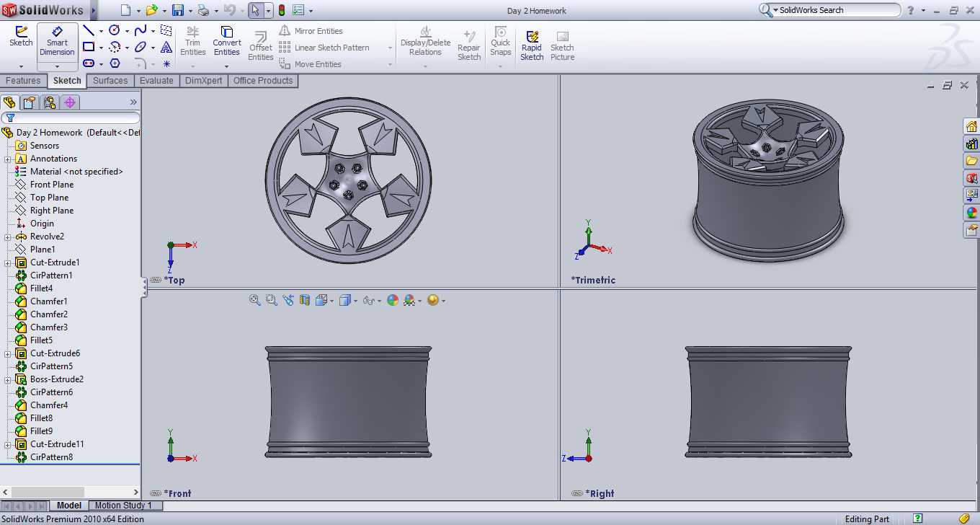Screen dimensions: 980x525
Task: Toggle the view link icon beside *Right
Action: coord(576,493)
